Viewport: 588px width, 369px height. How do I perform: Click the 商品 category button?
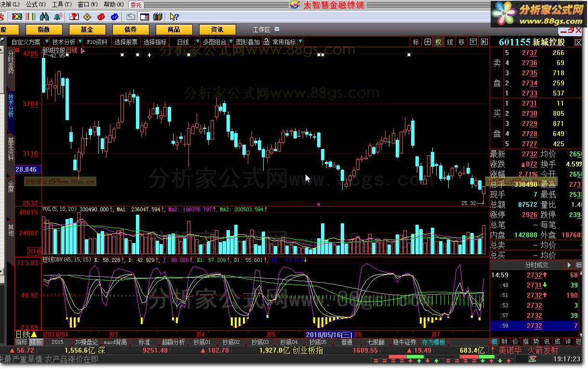tap(174, 30)
